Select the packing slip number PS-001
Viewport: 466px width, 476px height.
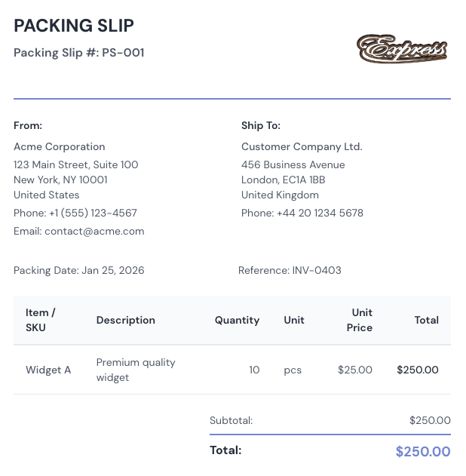[x=123, y=53]
